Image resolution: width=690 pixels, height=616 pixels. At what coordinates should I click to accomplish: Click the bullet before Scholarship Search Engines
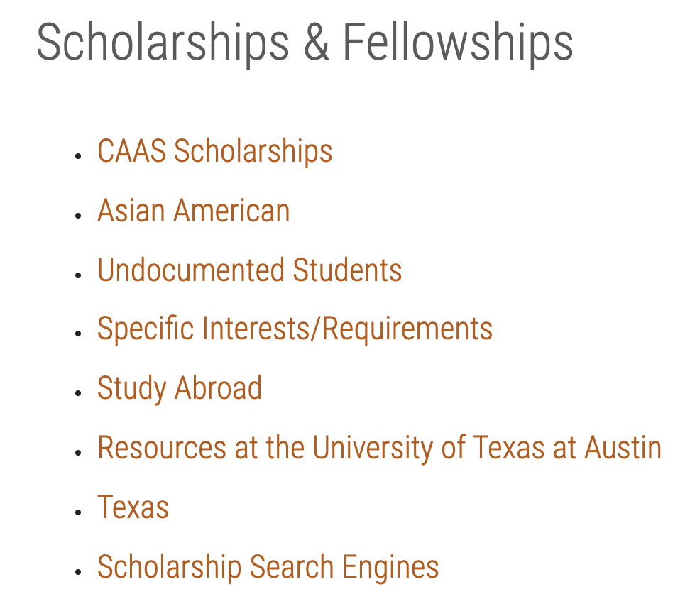[78, 571]
